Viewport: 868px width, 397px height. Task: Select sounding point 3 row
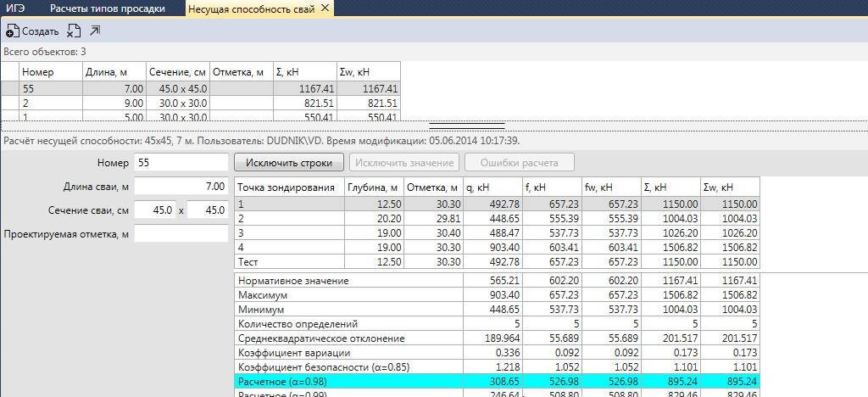pos(288,232)
